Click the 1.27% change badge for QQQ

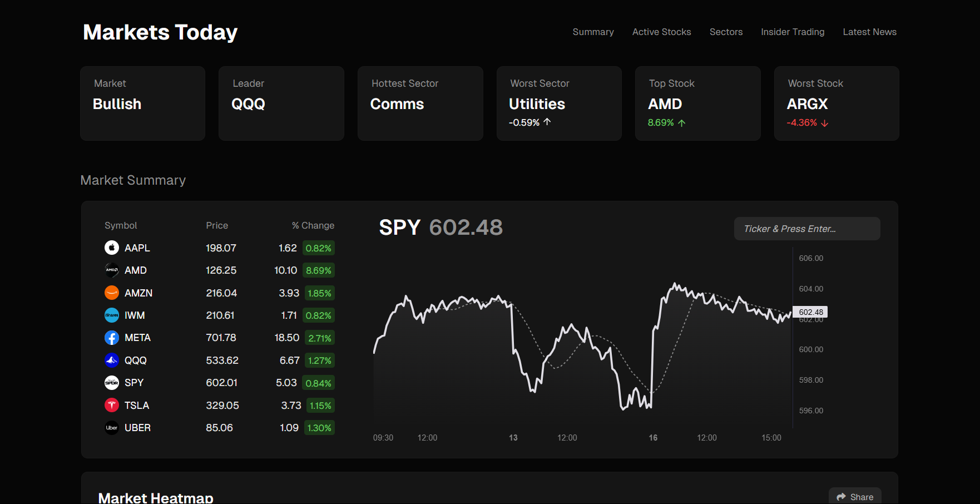[x=320, y=360]
